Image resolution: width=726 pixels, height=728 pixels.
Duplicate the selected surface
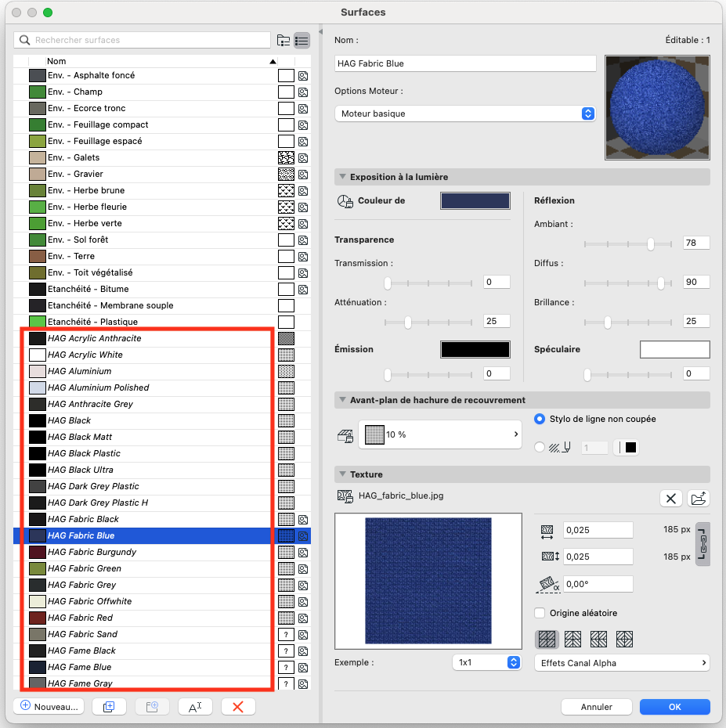click(109, 707)
